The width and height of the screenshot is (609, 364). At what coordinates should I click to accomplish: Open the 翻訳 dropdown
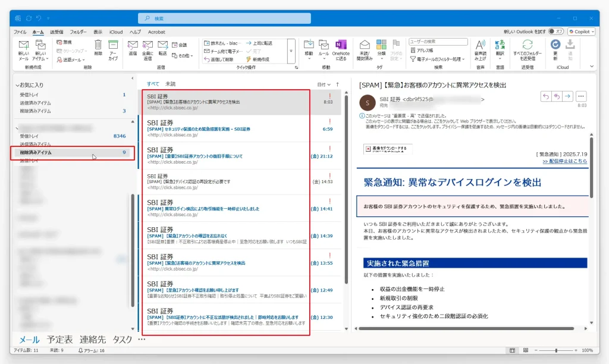click(x=500, y=50)
